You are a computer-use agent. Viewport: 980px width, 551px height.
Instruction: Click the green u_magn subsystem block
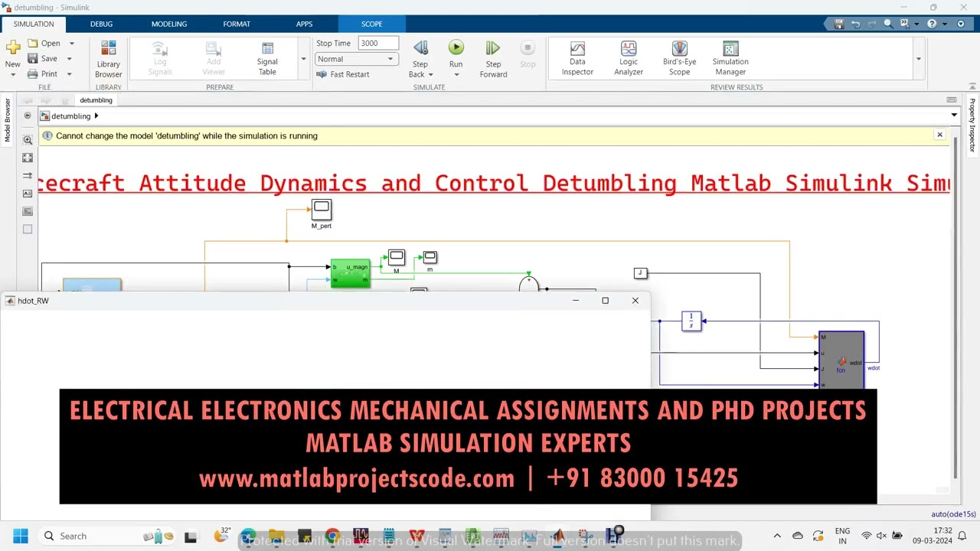[x=351, y=273]
